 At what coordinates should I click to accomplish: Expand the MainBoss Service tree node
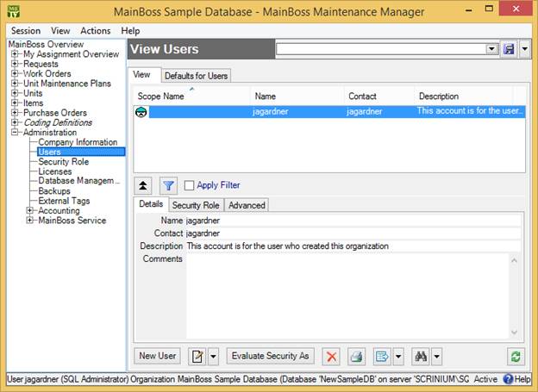30,221
